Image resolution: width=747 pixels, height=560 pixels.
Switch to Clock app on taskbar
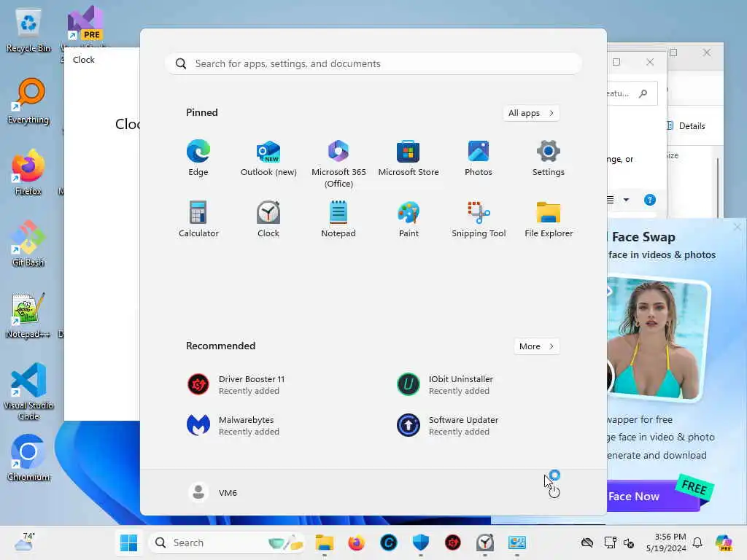click(x=485, y=542)
